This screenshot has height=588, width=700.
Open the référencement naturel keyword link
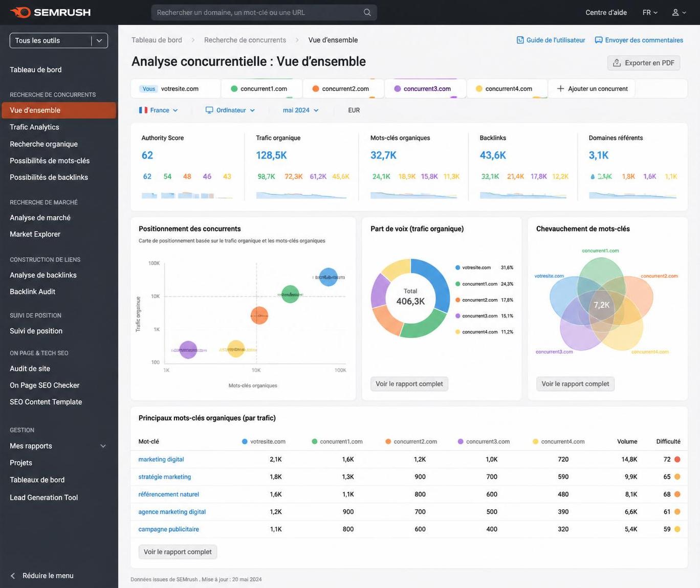click(168, 494)
